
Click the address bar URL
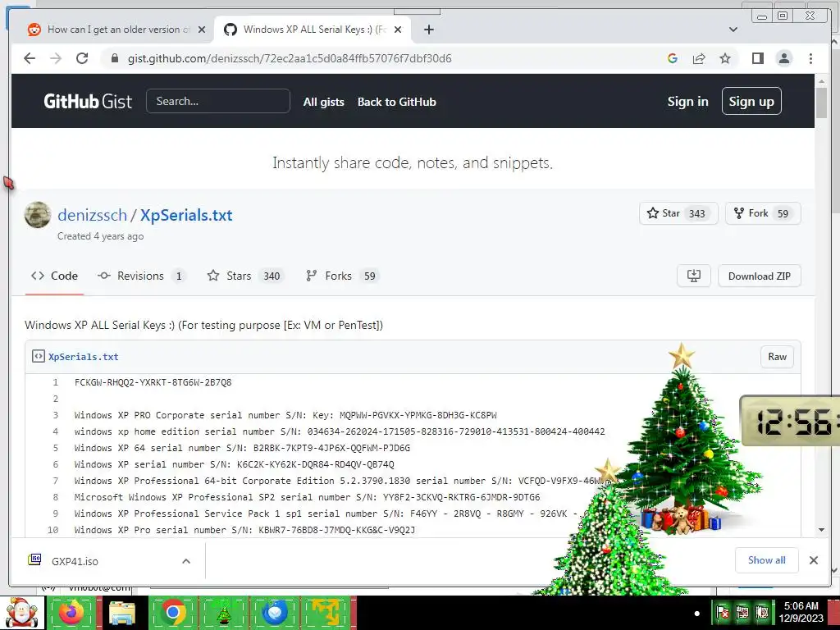coord(290,58)
